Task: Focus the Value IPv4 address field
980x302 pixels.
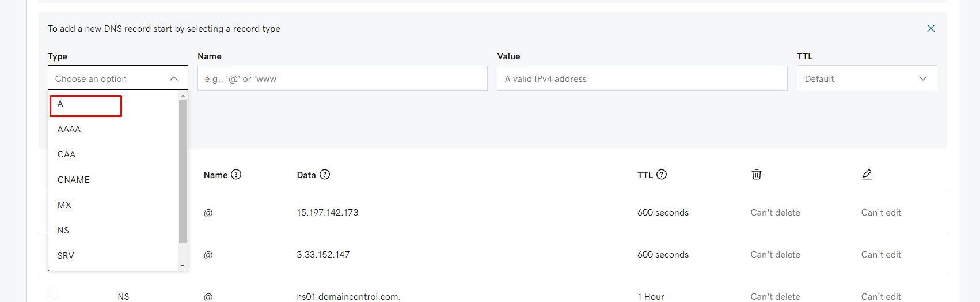Action: (641, 78)
